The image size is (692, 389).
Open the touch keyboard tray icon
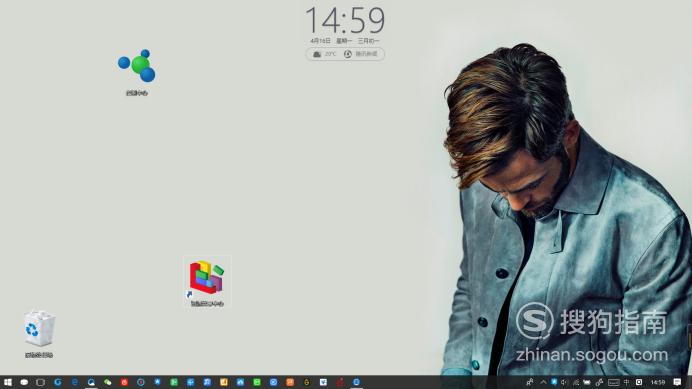[x=613, y=382]
